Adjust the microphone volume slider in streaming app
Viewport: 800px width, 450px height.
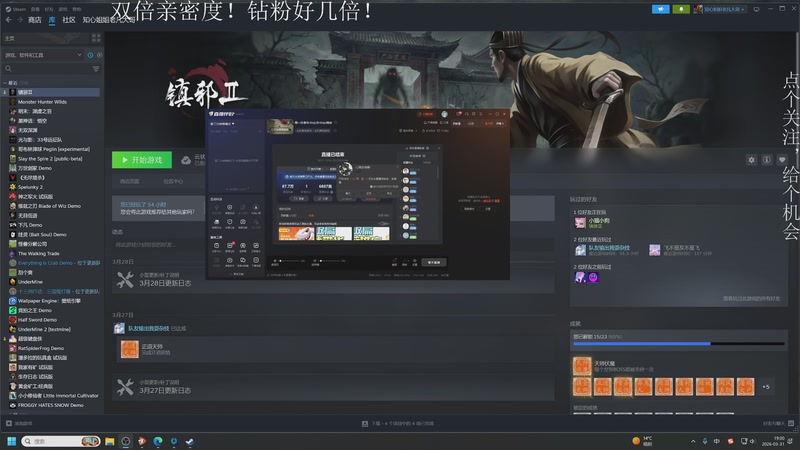291,261
